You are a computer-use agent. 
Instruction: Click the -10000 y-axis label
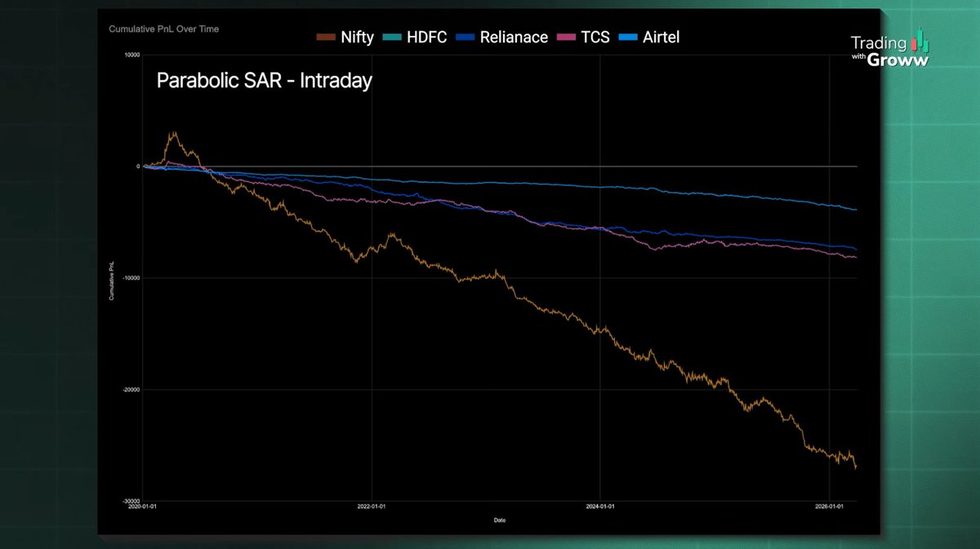coord(130,278)
